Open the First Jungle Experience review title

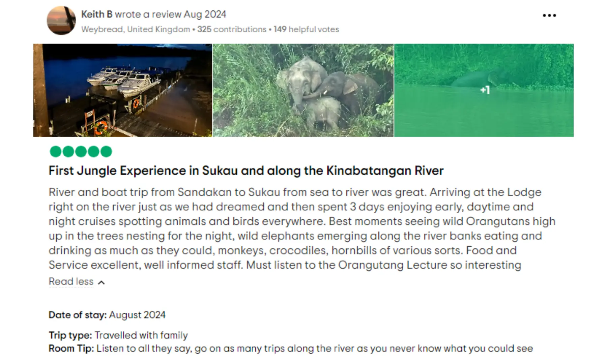click(x=246, y=171)
